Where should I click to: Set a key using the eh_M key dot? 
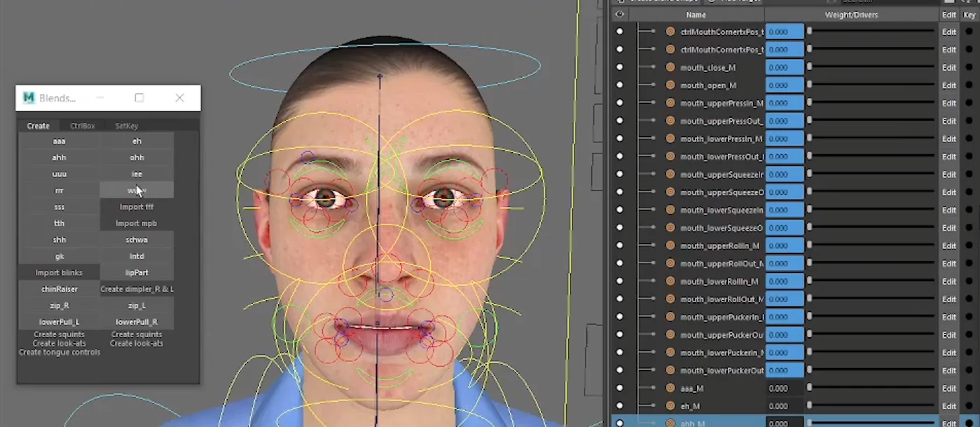coord(969,406)
